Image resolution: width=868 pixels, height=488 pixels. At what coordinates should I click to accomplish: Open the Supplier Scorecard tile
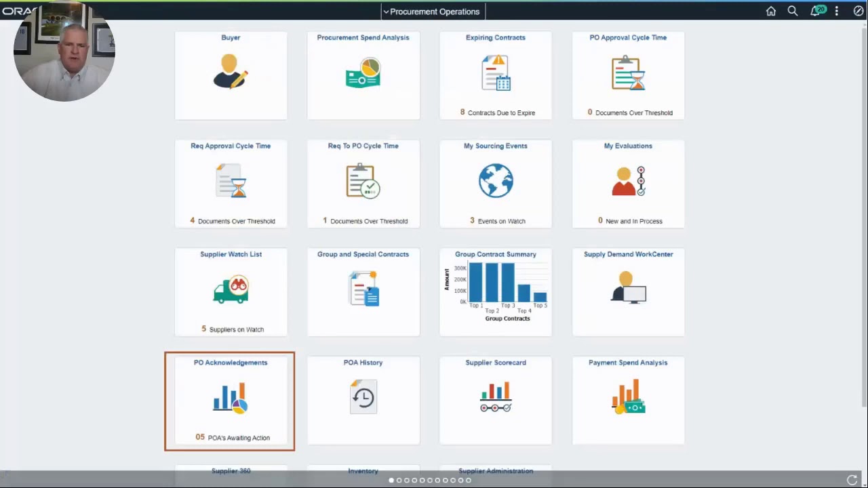496,401
